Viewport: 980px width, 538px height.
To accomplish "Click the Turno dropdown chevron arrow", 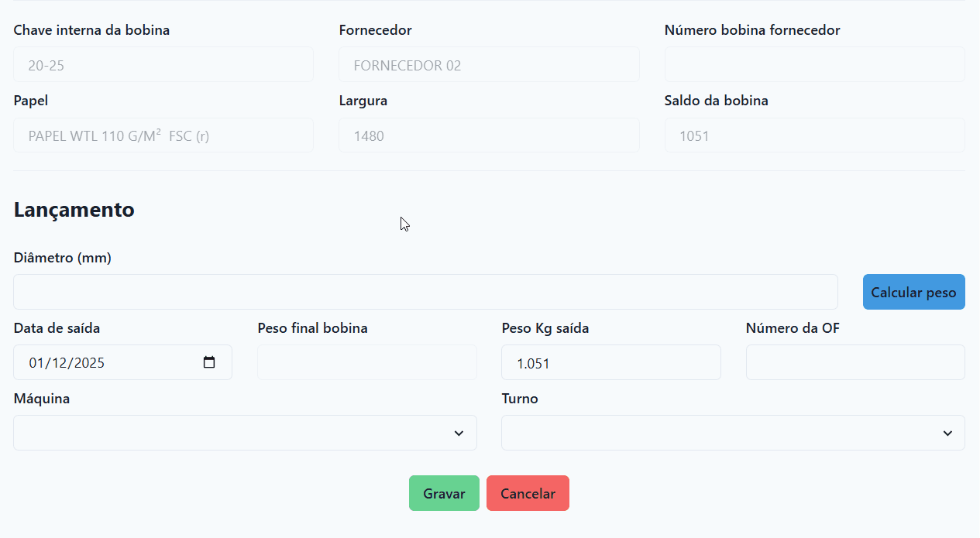I will click(947, 433).
